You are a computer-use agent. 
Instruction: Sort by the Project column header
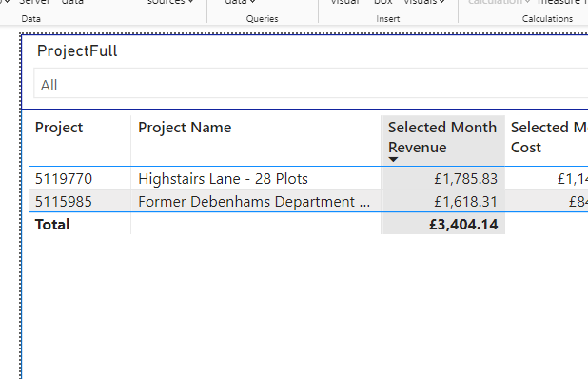pos(59,128)
